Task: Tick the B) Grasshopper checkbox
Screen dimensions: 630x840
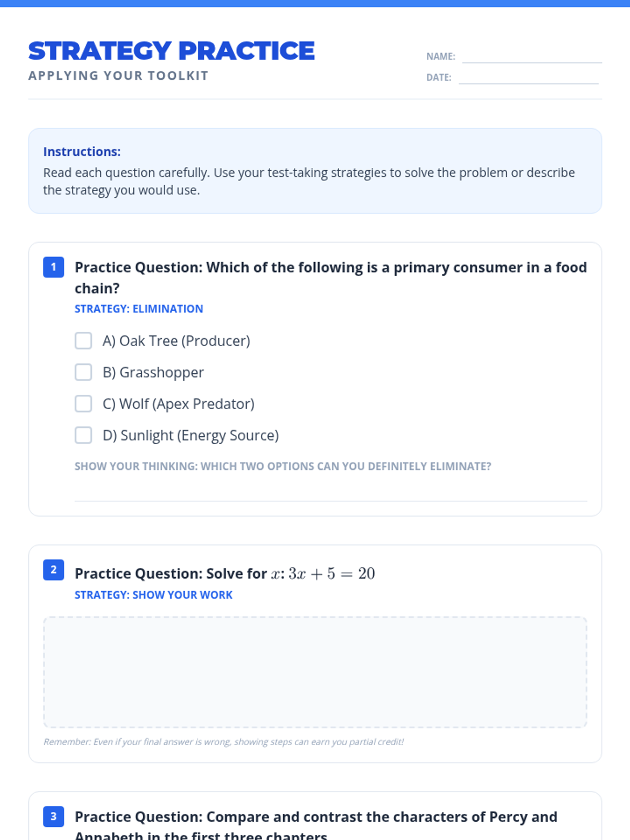Action: (x=83, y=372)
